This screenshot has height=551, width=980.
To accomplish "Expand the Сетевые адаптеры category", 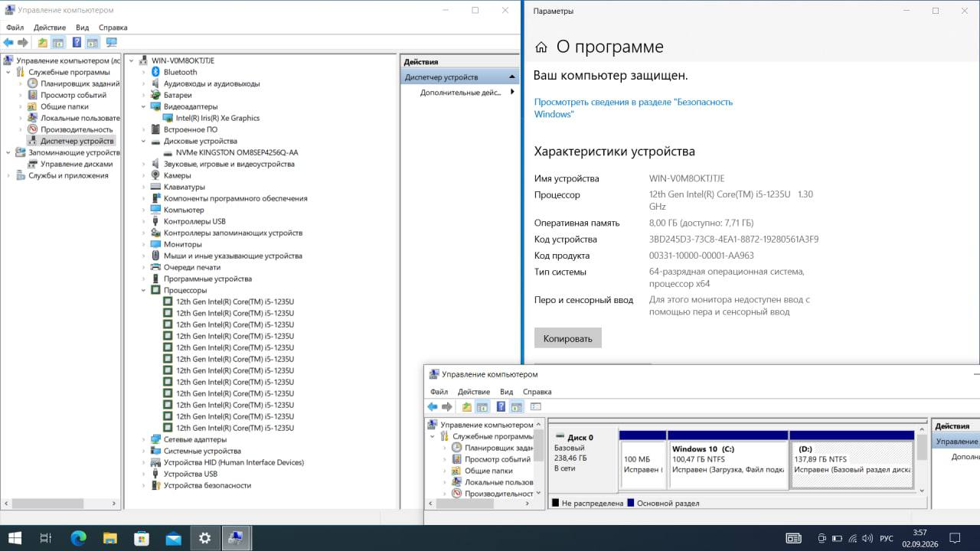I will [x=144, y=439].
